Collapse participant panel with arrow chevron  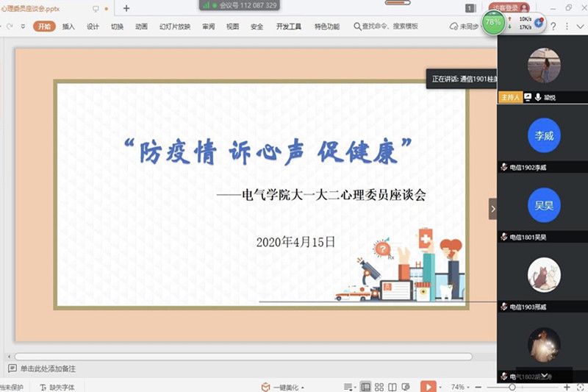click(493, 209)
